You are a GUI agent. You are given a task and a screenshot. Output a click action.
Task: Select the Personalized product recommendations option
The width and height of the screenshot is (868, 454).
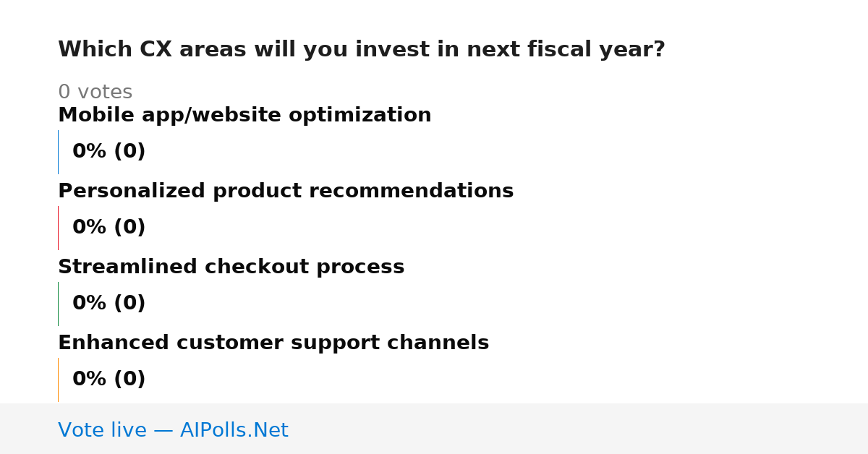pyautogui.click(x=286, y=192)
